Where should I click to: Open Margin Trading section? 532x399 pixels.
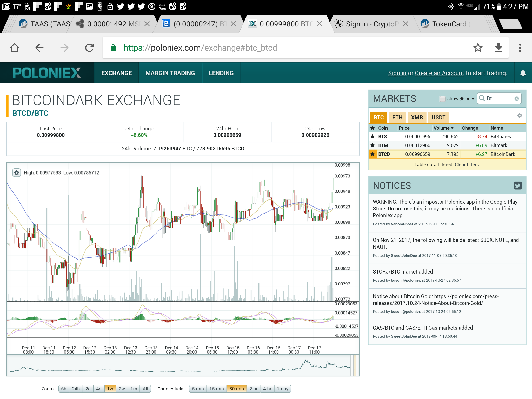pos(170,73)
